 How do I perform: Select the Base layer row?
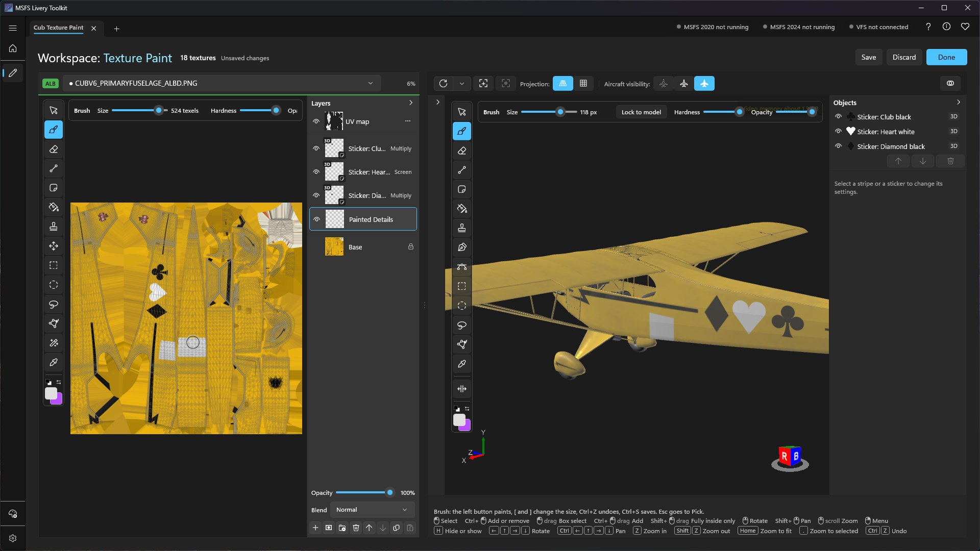(x=363, y=247)
